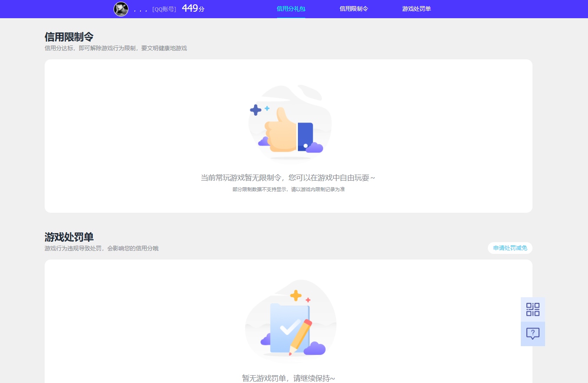Open the QR code panel on right sidebar
588x383 pixels.
tap(532, 309)
